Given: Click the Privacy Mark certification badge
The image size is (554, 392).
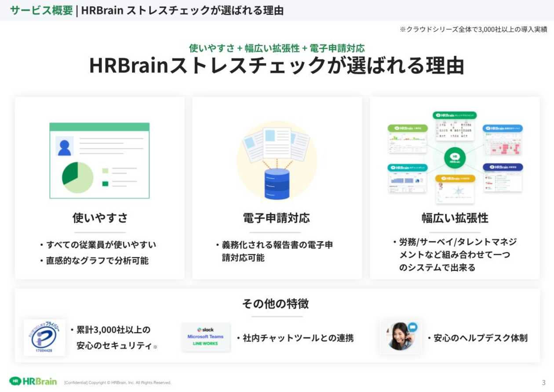Looking at the screenshot, I should click(x=44, y=338).
